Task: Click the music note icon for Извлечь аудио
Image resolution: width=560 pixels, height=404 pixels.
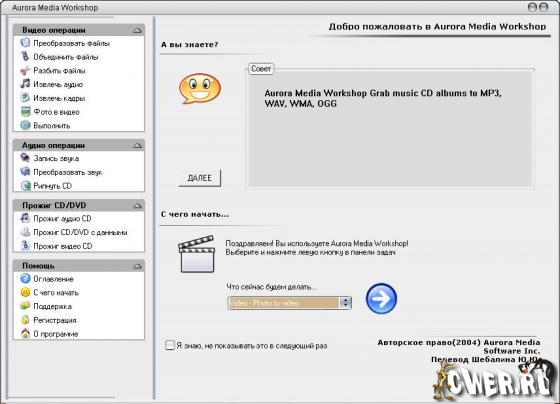Action: point(25,84)
